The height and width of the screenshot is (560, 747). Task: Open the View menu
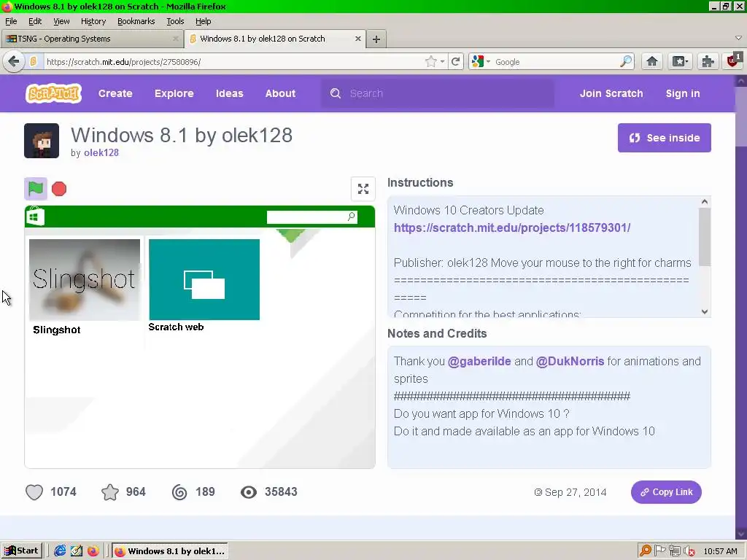(x=61, y=21)
